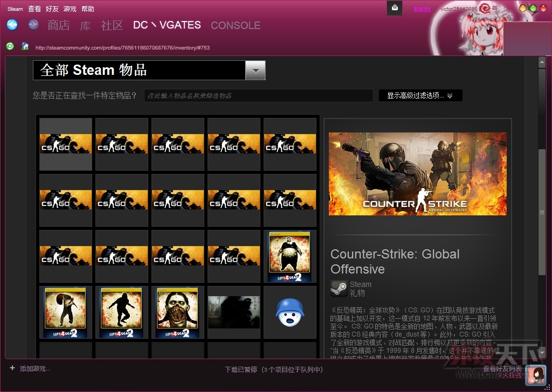Go back with the blue back arrow
Image resolution: width=552 pixels, height=392 pixels.
point(12,25)
